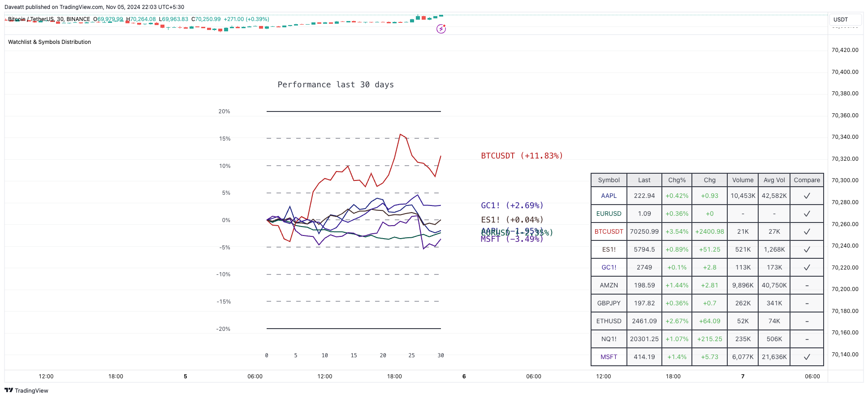The width and height of the screenshot is (868, 398).
Task: Click the Symbol column header
Action: point(609,180)
